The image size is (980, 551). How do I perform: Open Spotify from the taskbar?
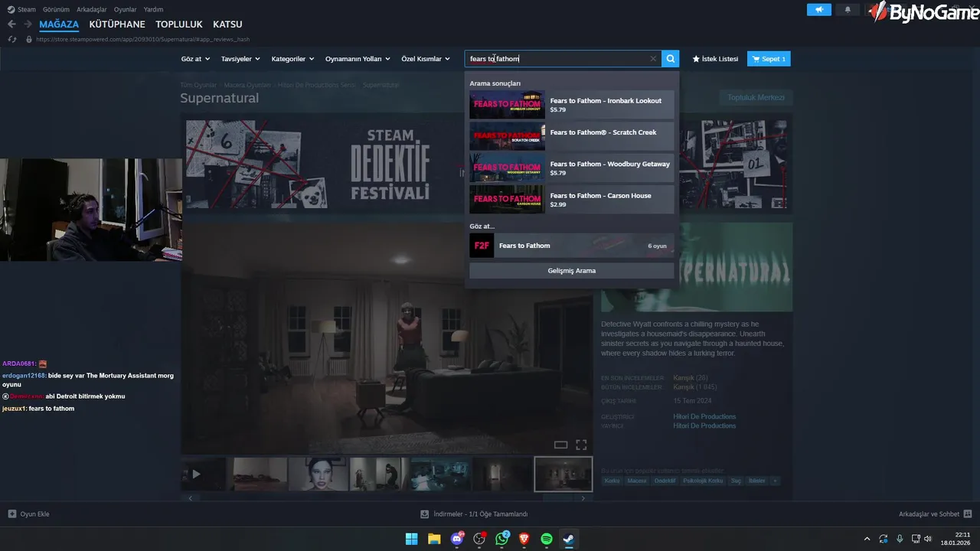click(547, 539)
